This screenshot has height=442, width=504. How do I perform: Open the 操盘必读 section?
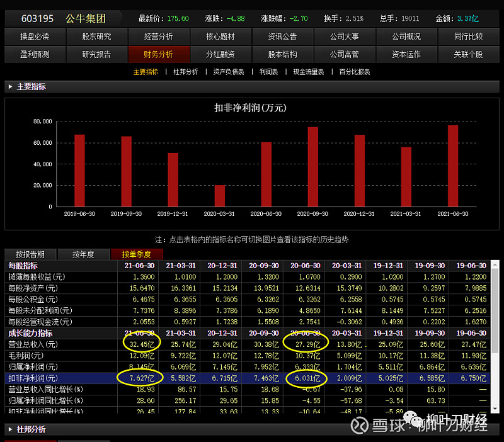(x=35, y=37)
